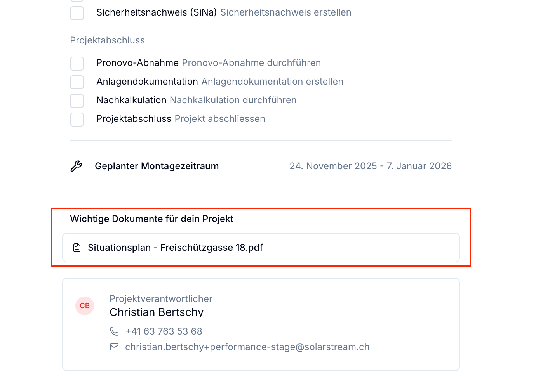The width and height of the screenshot is (536, 392).
Task: Select the Projektabschluss section heading
Action: (x=108, y=40)
